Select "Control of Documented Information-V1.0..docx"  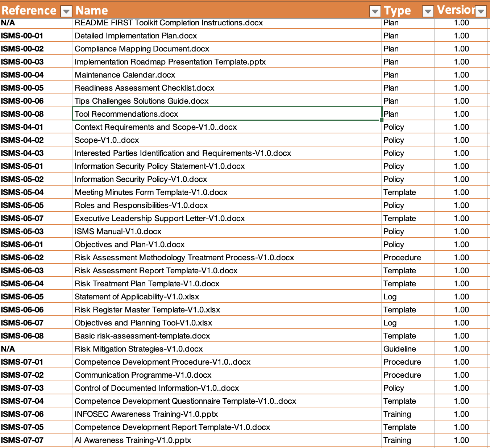click(x=227, y=388)
